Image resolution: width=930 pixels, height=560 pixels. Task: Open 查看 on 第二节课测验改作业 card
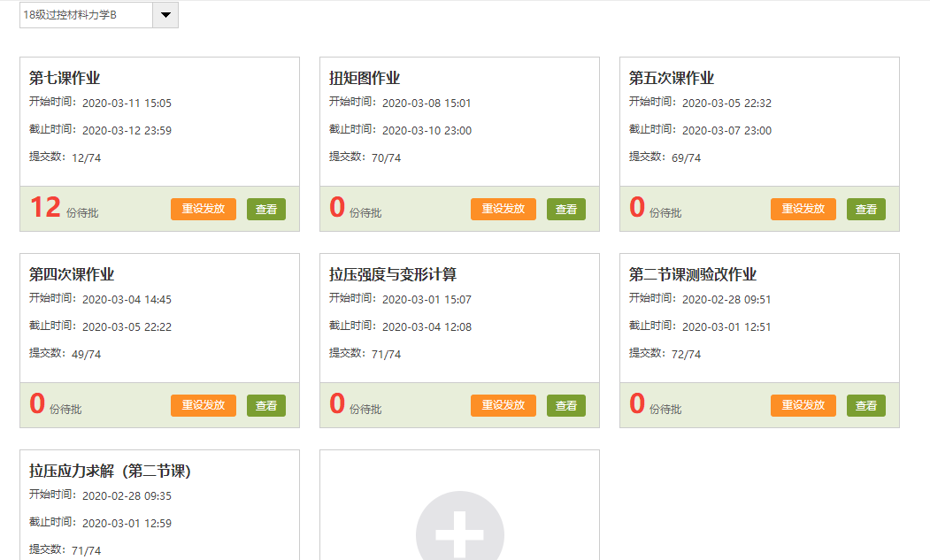[866, 405]
